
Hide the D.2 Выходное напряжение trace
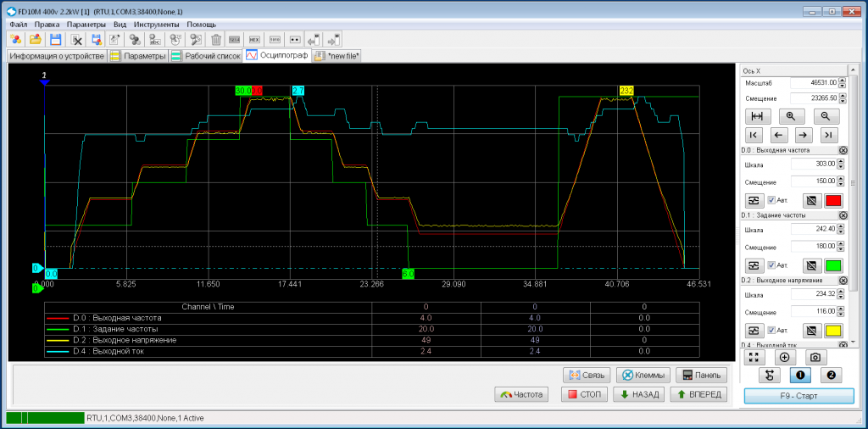pos(811,331)
